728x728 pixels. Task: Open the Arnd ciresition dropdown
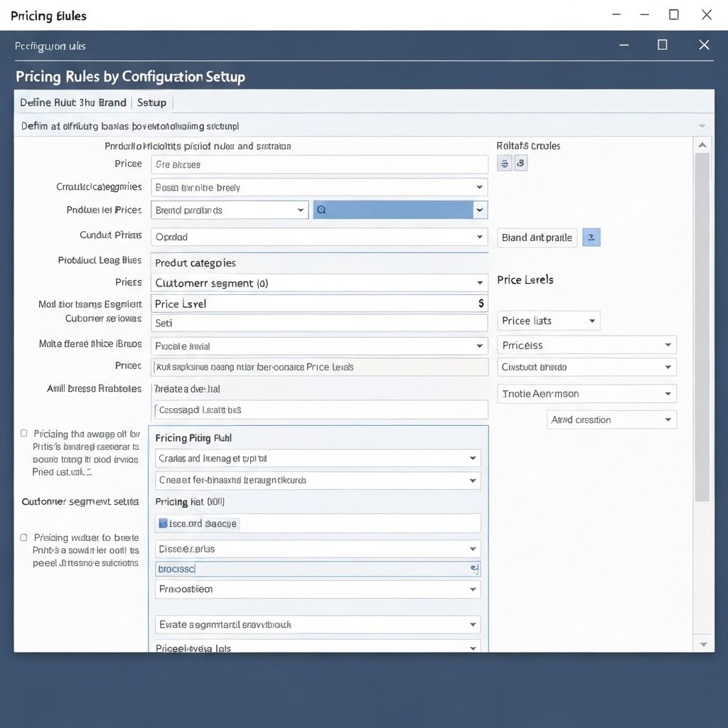coord(668,420)
